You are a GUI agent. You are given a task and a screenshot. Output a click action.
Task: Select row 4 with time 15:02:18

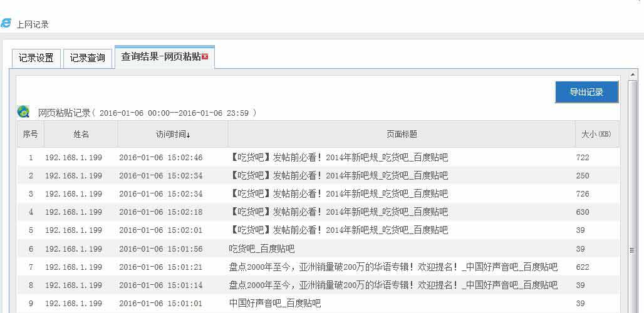pyautogui.click(x=160, y=212)
